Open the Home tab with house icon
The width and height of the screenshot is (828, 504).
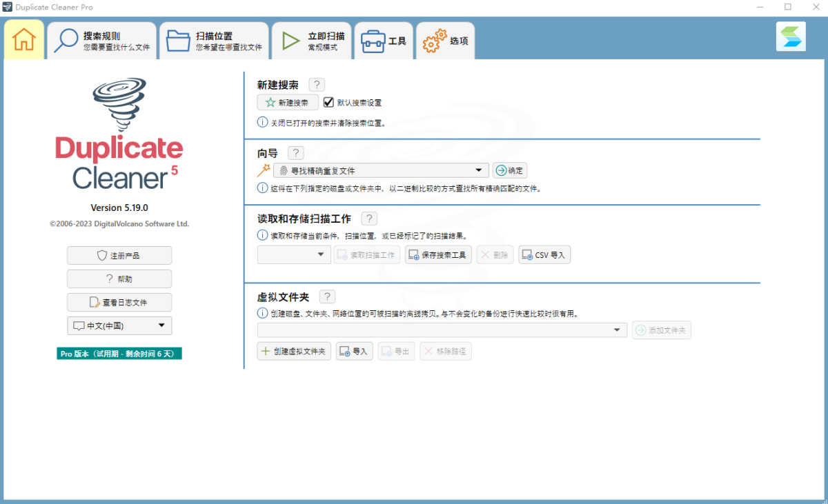[x=24, y=39]
